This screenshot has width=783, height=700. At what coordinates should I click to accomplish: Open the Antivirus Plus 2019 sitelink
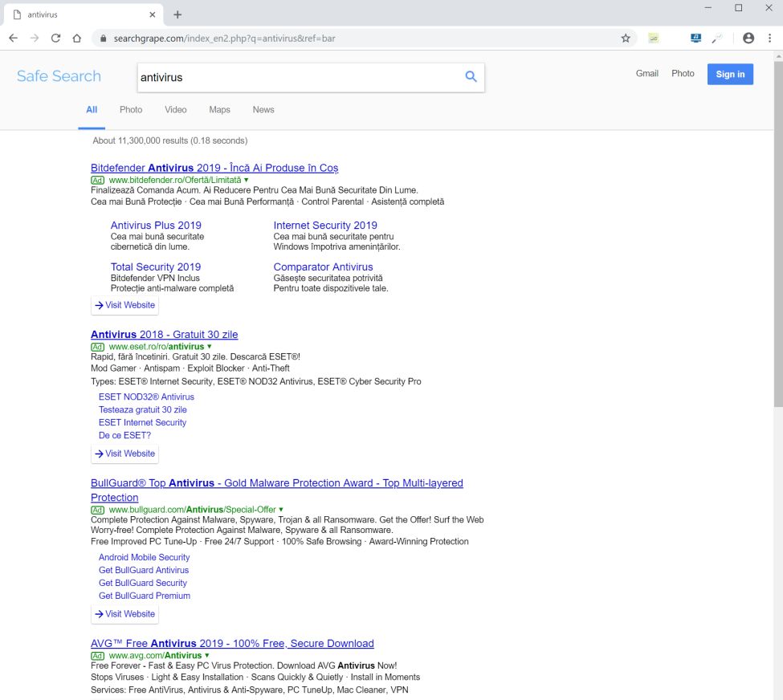(x=156, y=226)
